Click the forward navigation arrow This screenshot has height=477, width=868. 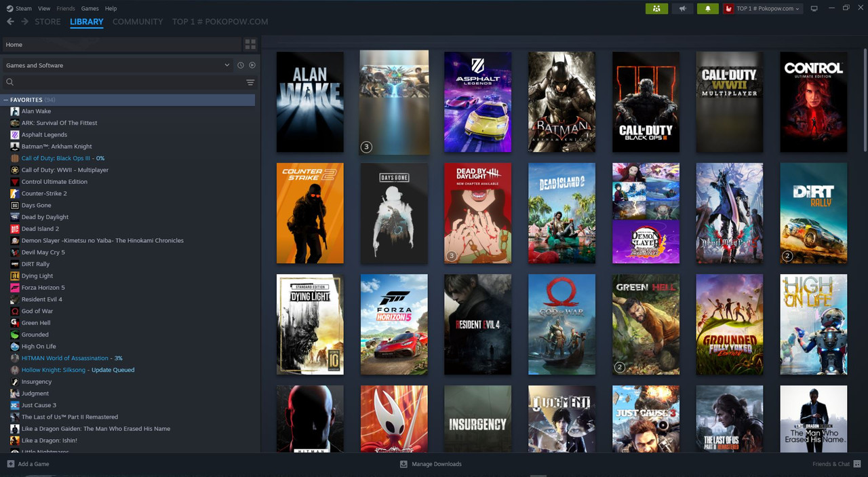pos(25,22)
